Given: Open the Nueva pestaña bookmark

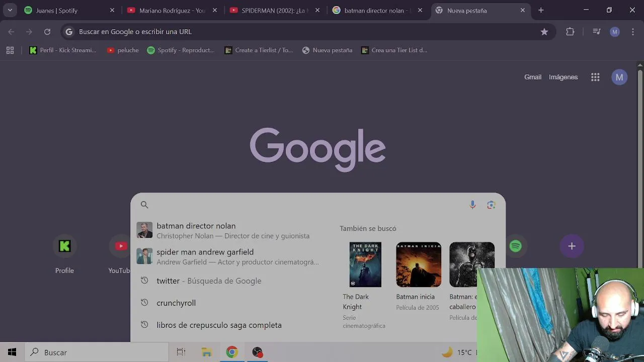Looking at the screenshot, I should 327,50.
